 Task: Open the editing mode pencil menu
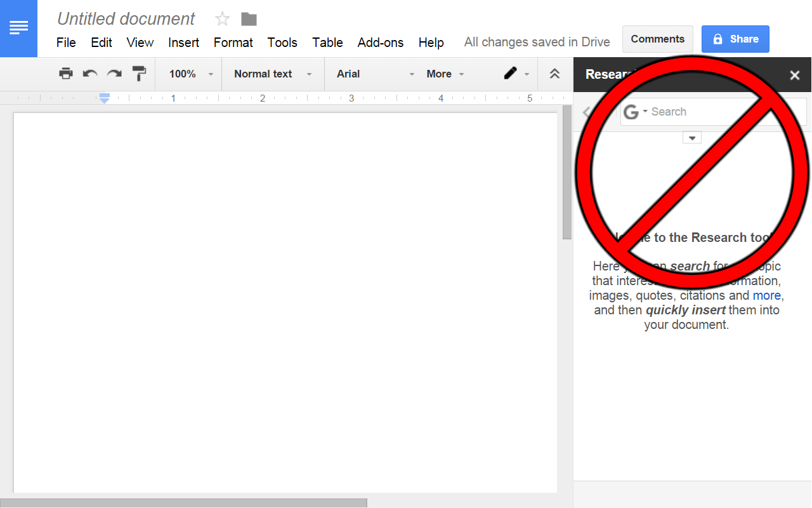tap(516, 74)
